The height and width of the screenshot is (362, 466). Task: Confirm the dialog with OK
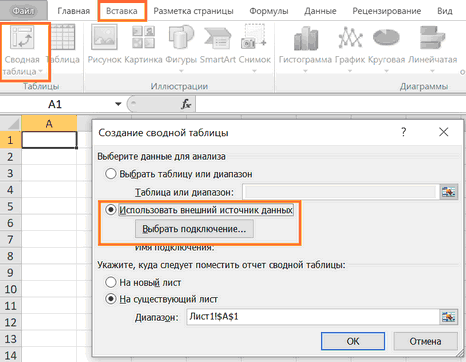click(x=353, y=341)
